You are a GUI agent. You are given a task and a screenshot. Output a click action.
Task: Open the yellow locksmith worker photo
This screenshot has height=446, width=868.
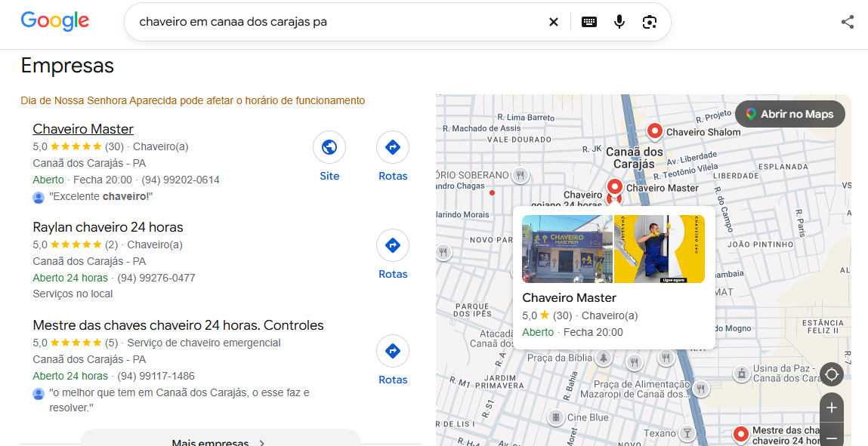(659, 249)
